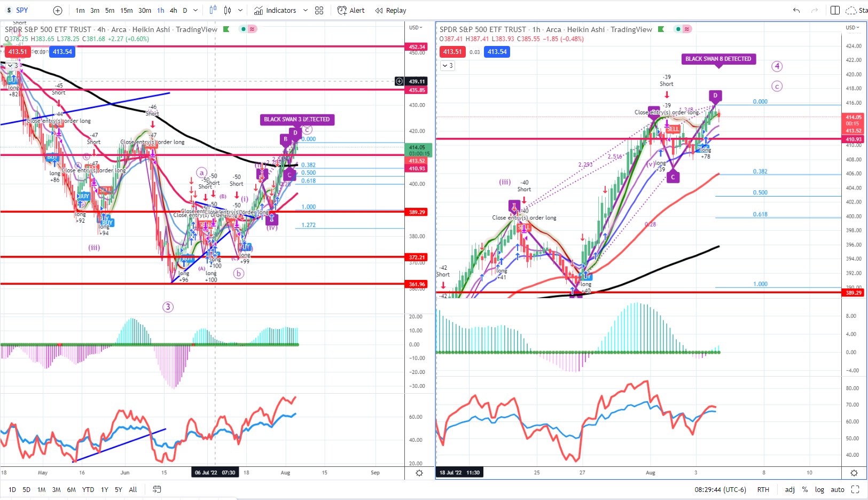Expand the chart type dropdown arrow

pyautogui.click(x=240, y=11)
